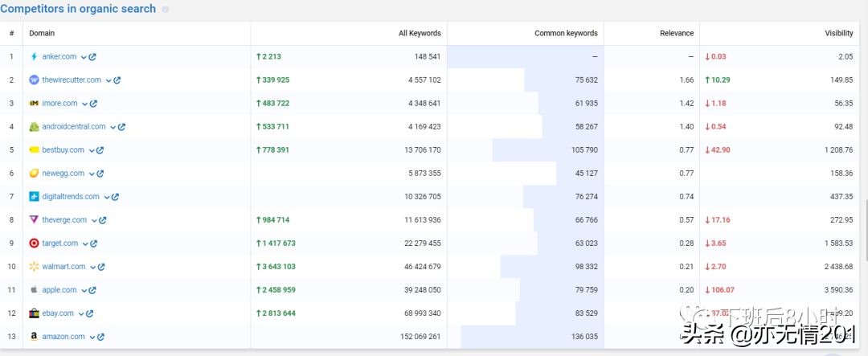Click the 1 208.76 visibility value
Viewport: 868px width, 356px height.
pos(838,150)
